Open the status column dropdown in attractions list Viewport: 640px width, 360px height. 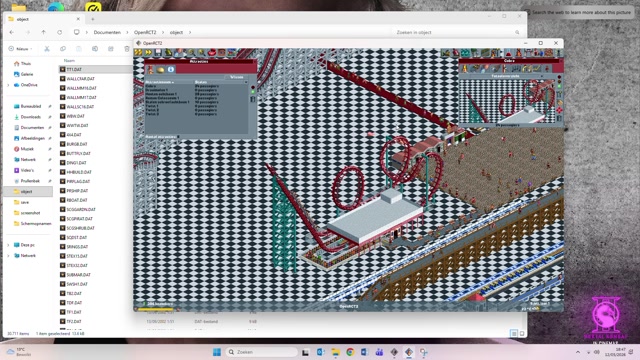(x=246, y=82)
